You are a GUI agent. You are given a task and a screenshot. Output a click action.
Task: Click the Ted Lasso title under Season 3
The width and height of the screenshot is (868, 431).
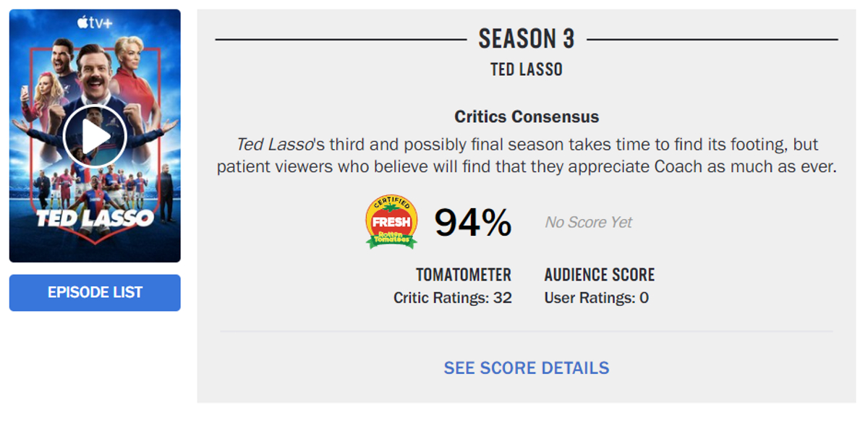526,69
